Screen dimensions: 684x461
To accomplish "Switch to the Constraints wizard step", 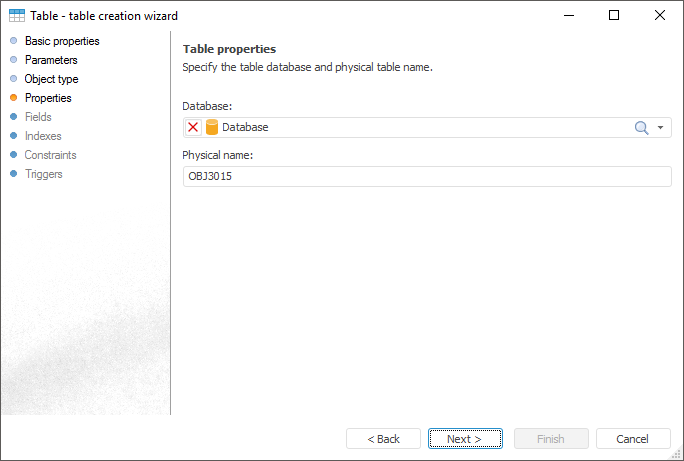I will point(50,155).
